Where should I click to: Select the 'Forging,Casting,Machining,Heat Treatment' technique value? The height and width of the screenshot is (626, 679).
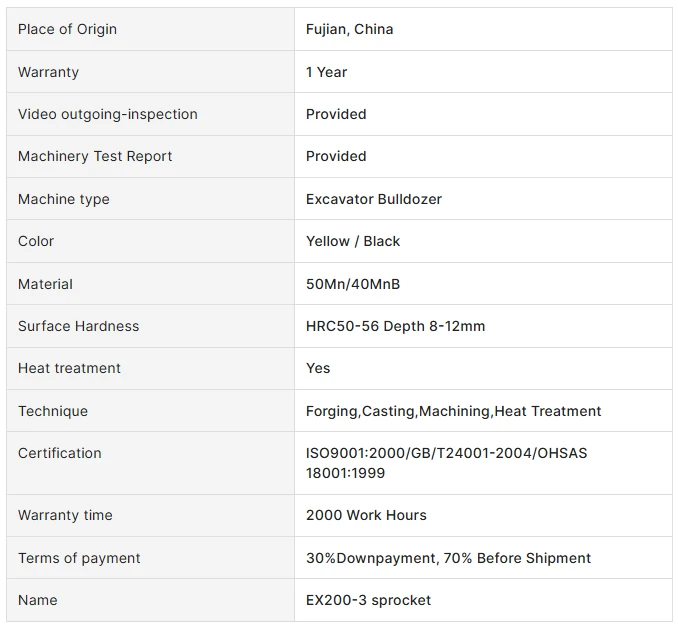coord(453,411)
